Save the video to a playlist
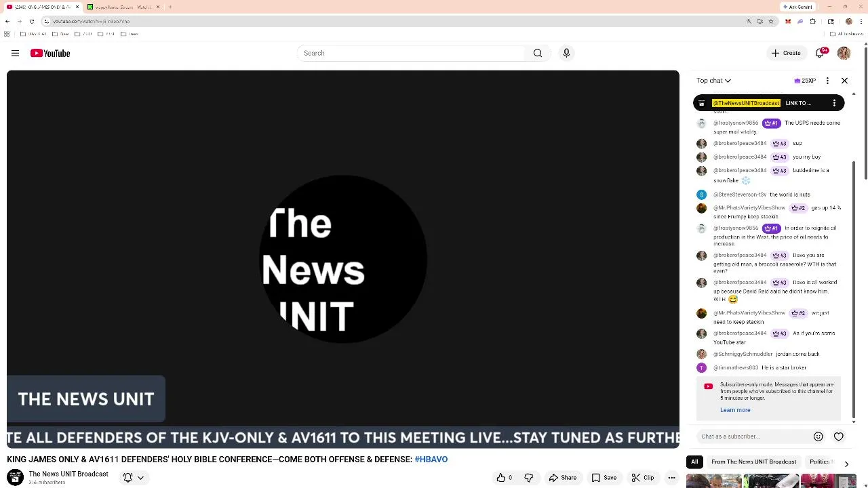Screen dimensions: 868x488 pos(604,478)
